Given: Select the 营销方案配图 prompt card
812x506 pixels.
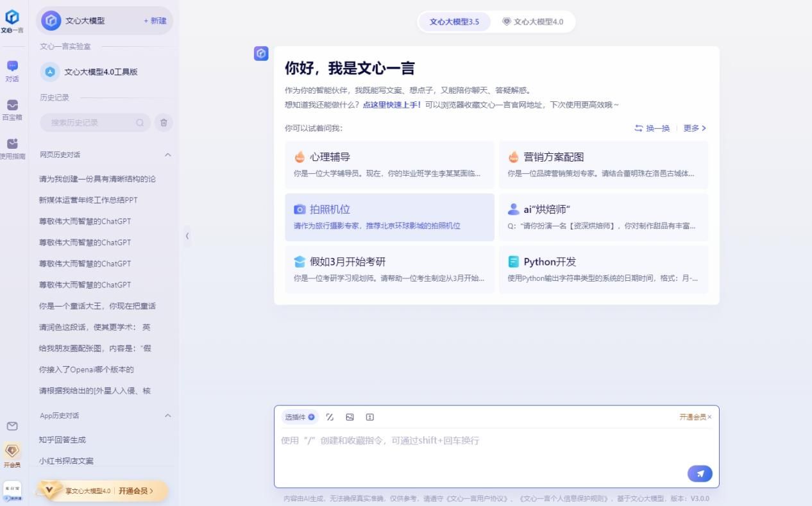Looking at the screenshot, I should tap(604, 165).
